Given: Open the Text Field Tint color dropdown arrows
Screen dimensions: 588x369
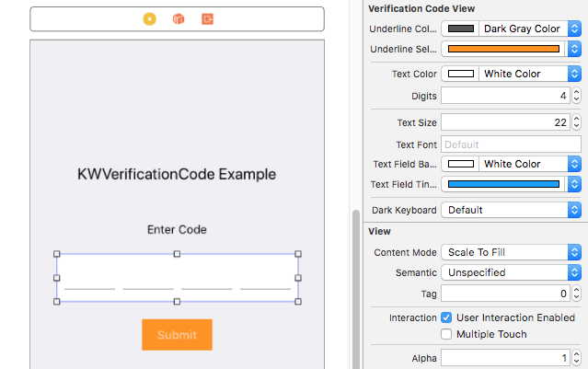Looking at the screenshot, I should 574,184.
